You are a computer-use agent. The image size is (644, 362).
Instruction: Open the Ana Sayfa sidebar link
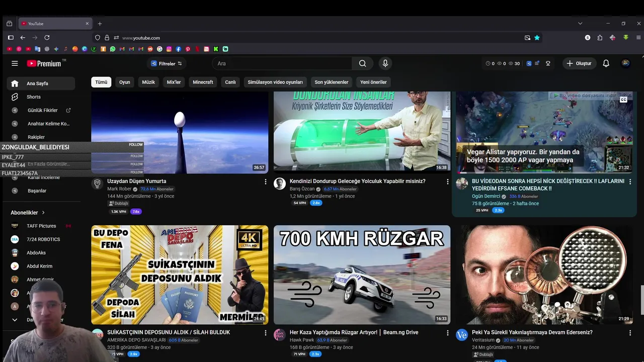point(41,83)
